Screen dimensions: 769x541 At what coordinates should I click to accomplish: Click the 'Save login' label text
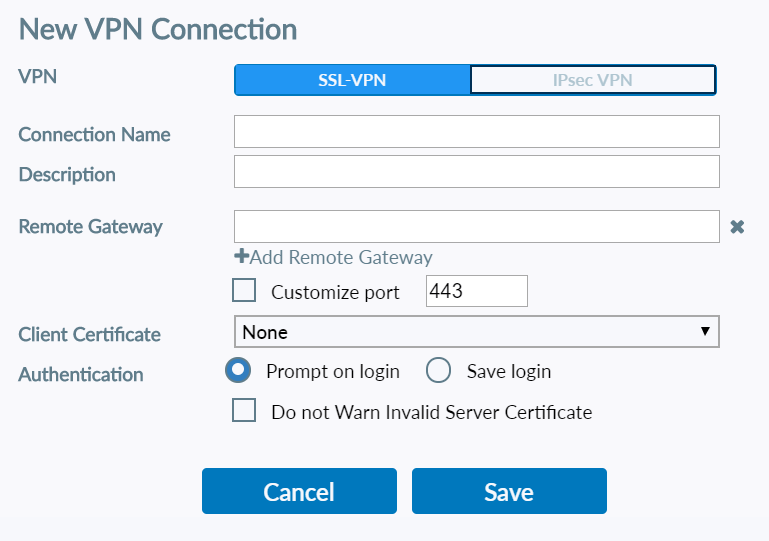[x=509, y=371]
